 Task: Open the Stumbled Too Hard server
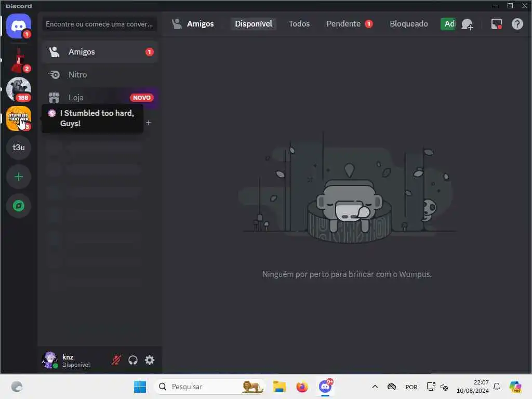coord(19,118)
